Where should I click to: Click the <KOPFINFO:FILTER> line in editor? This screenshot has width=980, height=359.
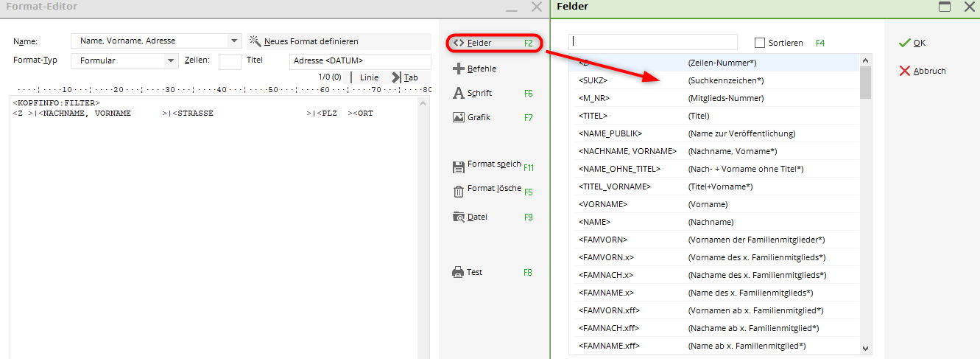point(56,102)
